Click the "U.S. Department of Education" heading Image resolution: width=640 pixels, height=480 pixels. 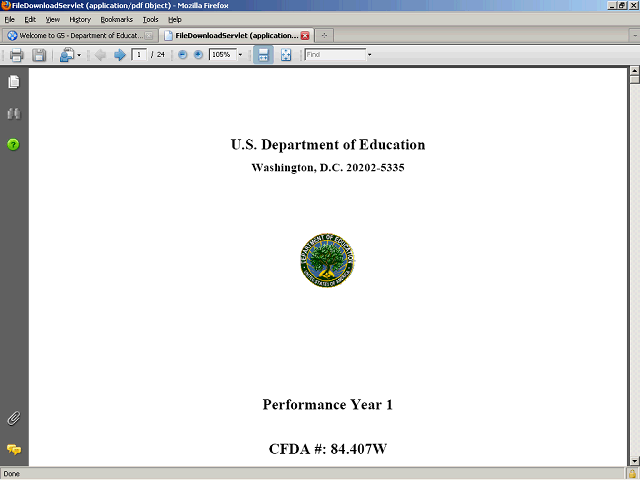(x=328, y=144)
